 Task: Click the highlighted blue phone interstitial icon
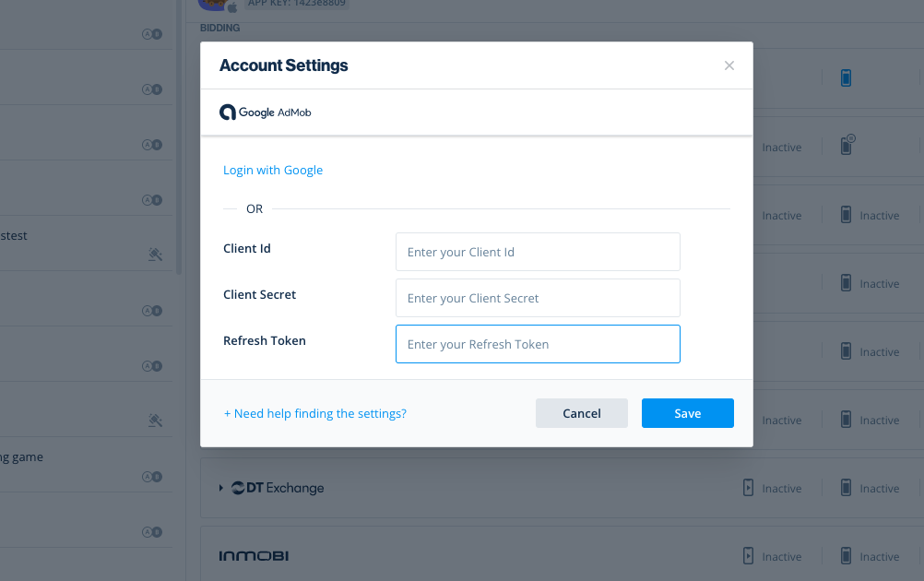[846, 77]
